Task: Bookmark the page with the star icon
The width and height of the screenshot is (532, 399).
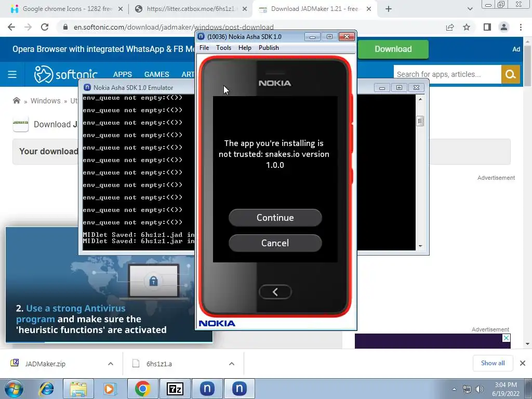Action: pyautogui.click(x=467, y=27)
